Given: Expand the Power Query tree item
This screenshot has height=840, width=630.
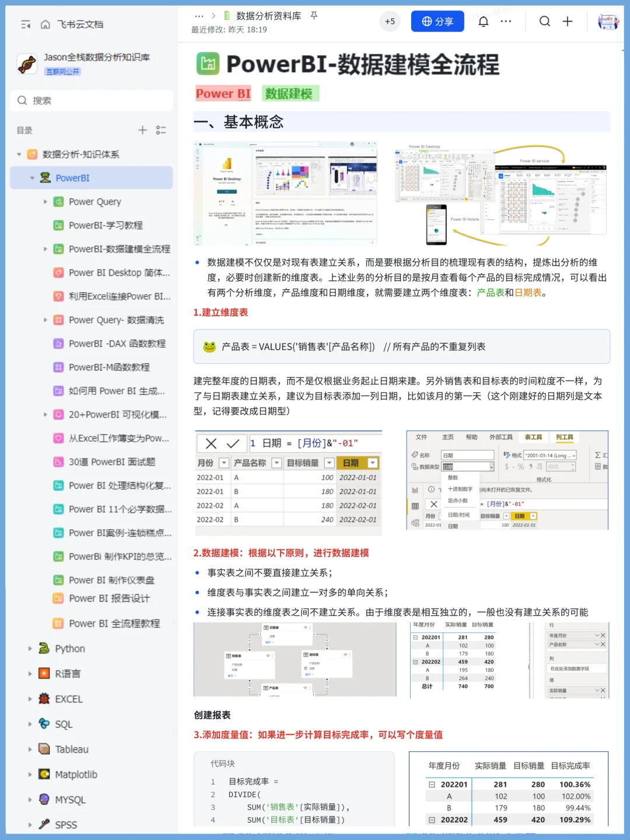Looking at the screenshot, I should [45, 202].
